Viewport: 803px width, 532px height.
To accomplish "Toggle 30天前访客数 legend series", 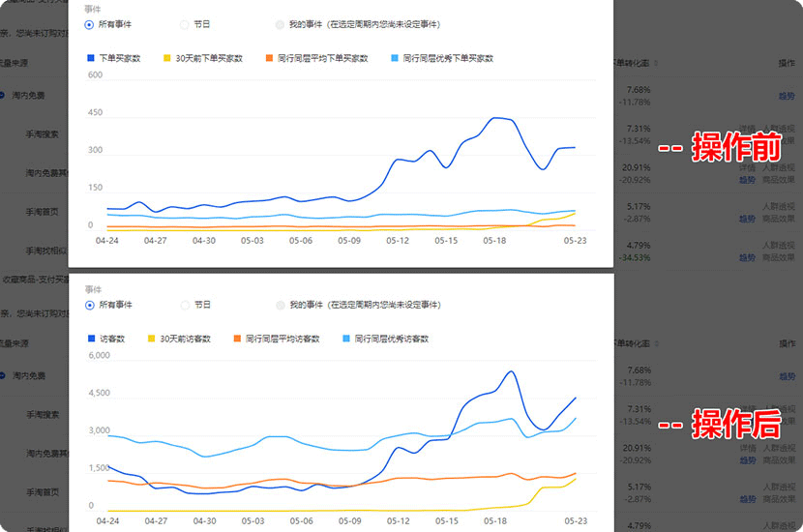I will coord(185,340).
